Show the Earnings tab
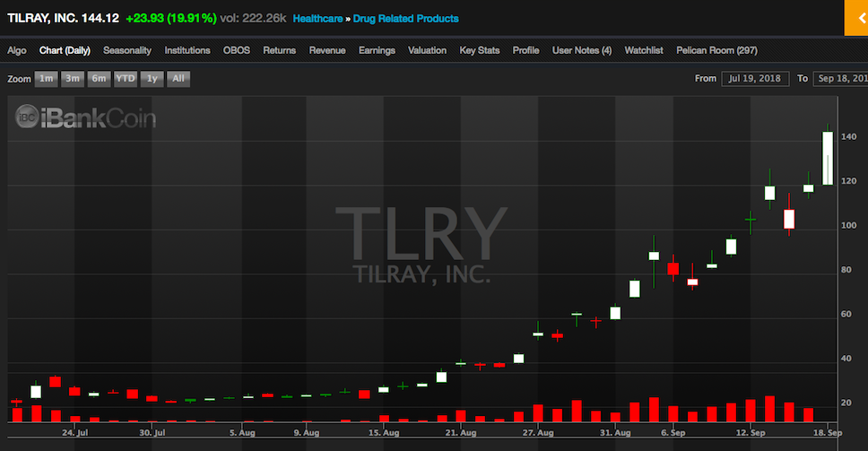The image size is (868, 451). pyautogui.click(x=377, y=50)
